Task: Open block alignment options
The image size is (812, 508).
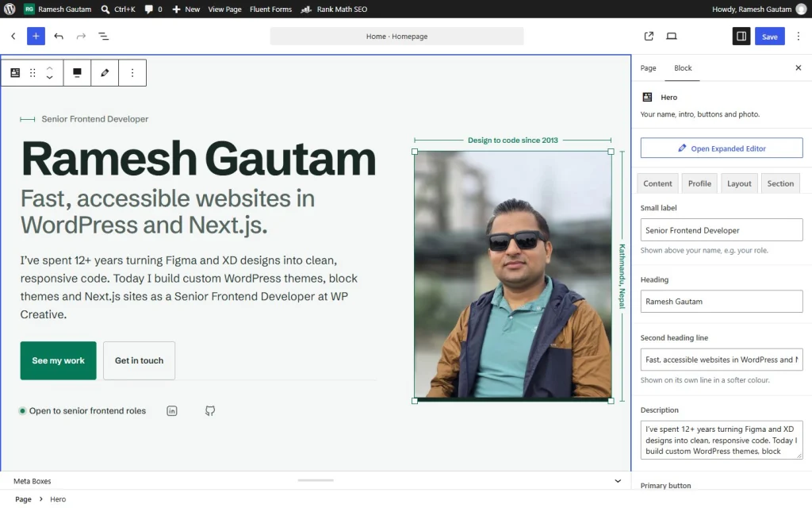Action: (77, 72)
